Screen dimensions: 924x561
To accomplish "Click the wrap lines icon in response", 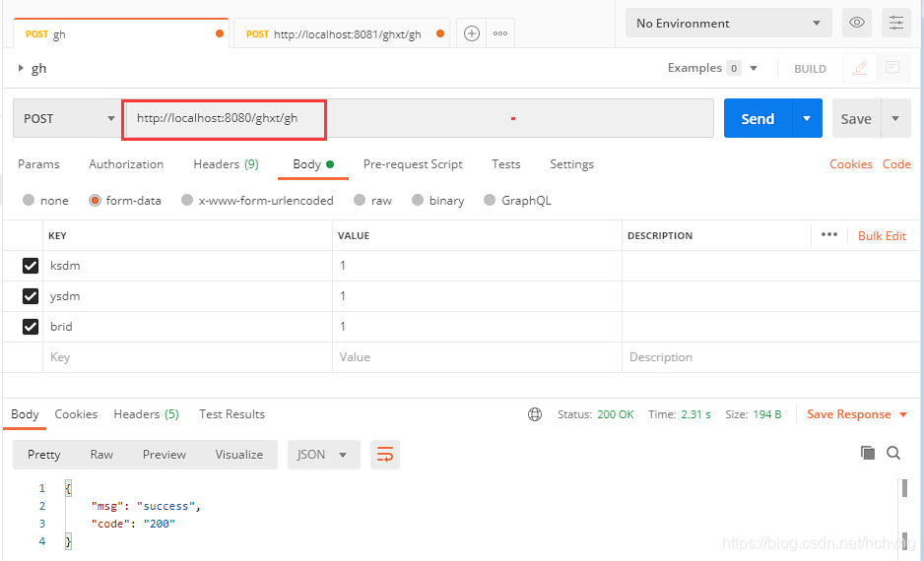I will [385, 454].
